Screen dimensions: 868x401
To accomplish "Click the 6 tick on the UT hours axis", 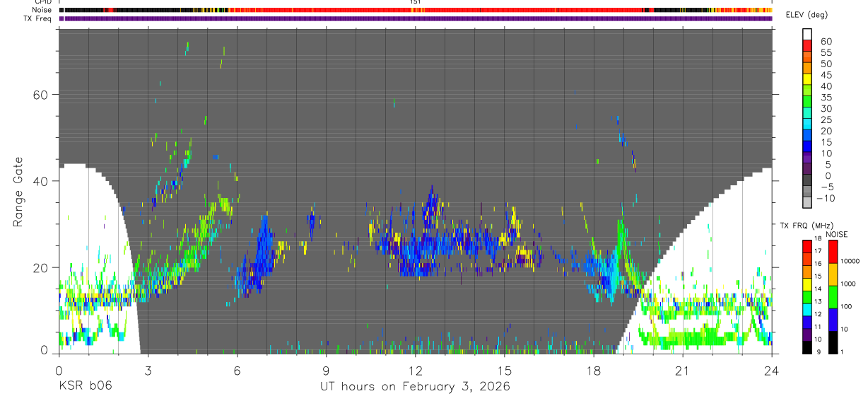I will point(237,370).
